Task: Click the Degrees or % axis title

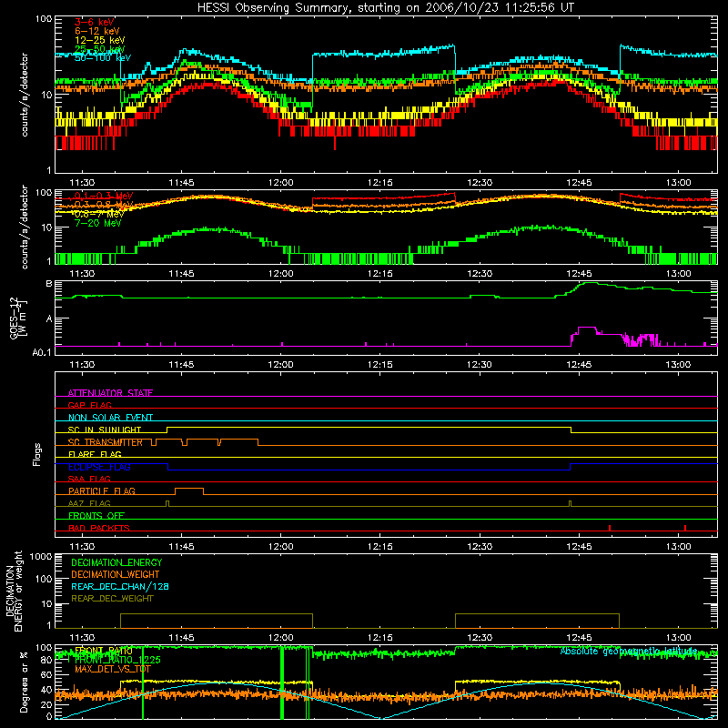Action: tap(24, 682)
